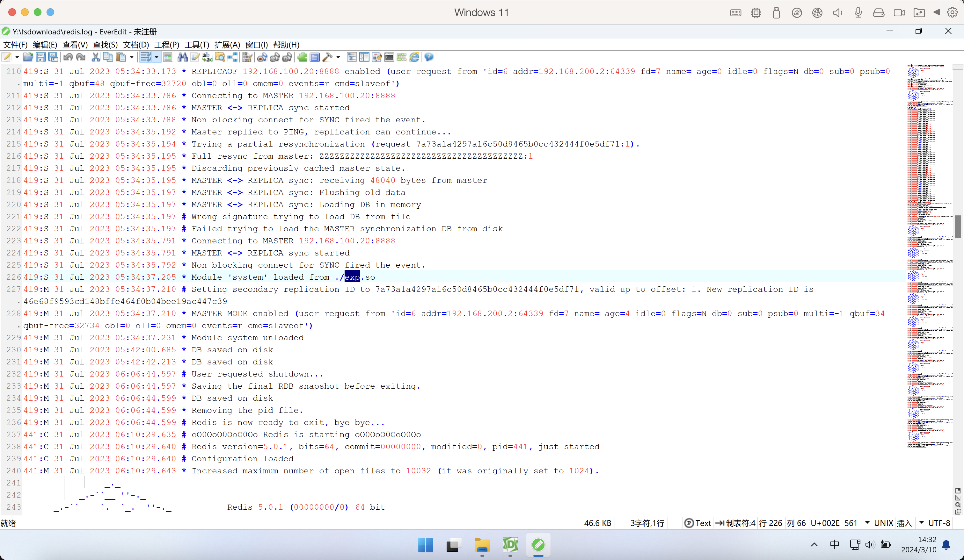
Task: Toggle the line number display icon
Action: 168,57
